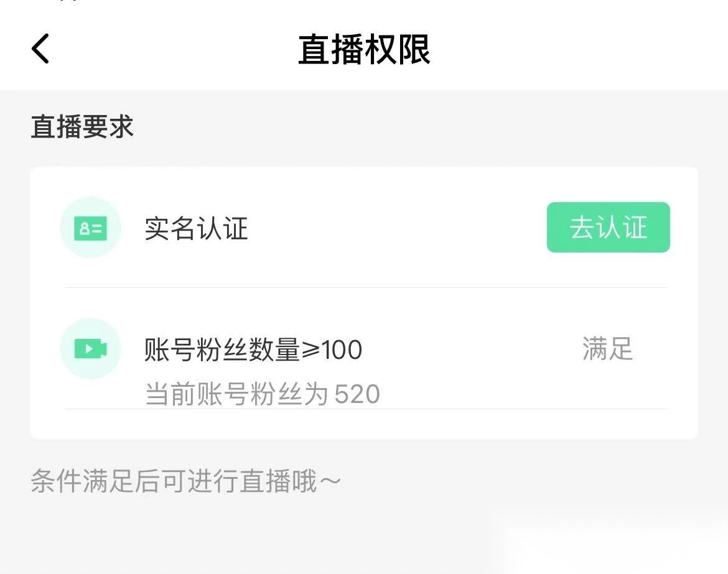Click white card's bottom padding under follower row
Image resolution: width=728 pixels, height=574 pixels.
pos(364,424)
